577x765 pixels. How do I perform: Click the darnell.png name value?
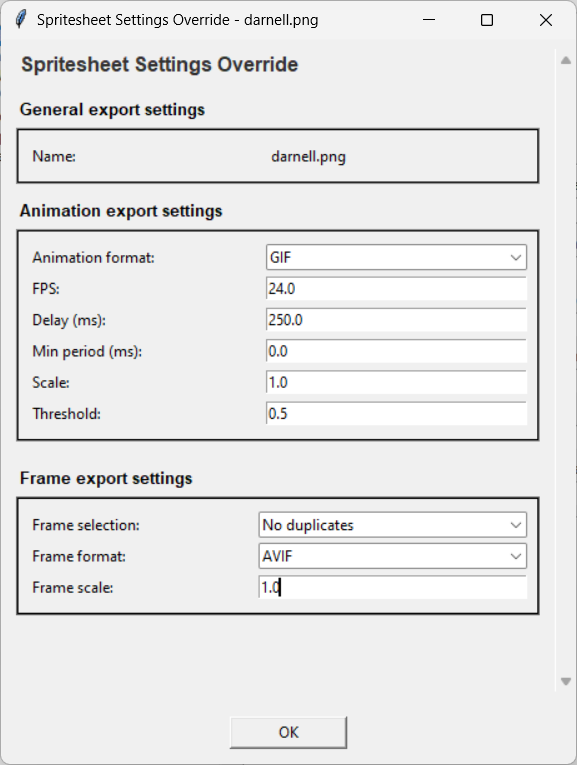point(308,157)
